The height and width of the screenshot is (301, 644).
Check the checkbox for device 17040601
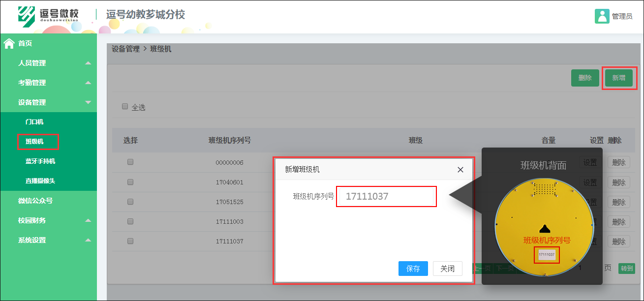point(130,182)
